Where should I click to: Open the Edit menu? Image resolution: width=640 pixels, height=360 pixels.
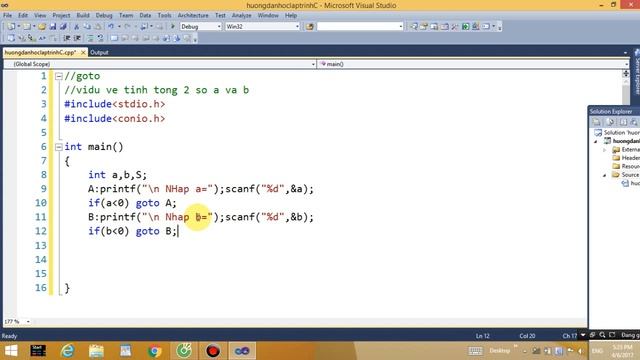tap(23, 15)
